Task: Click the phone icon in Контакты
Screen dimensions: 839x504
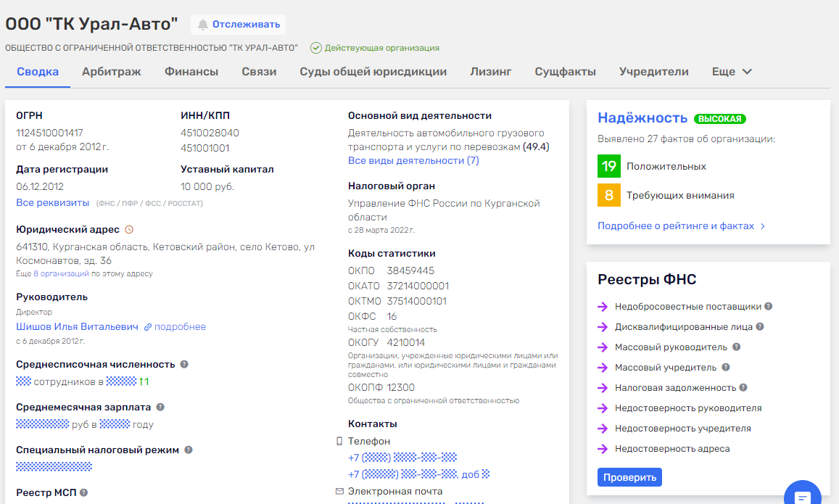Action: [x=339, y=442]
